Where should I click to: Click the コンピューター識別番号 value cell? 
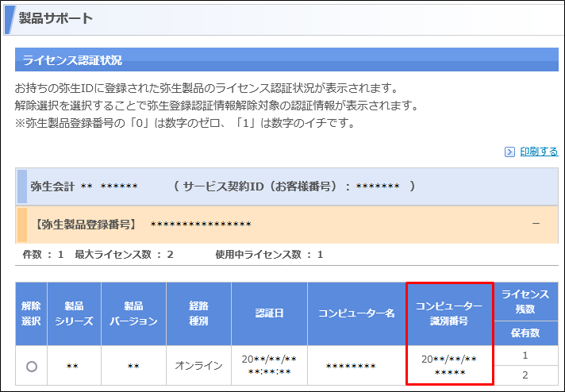[x=449, y=365]
